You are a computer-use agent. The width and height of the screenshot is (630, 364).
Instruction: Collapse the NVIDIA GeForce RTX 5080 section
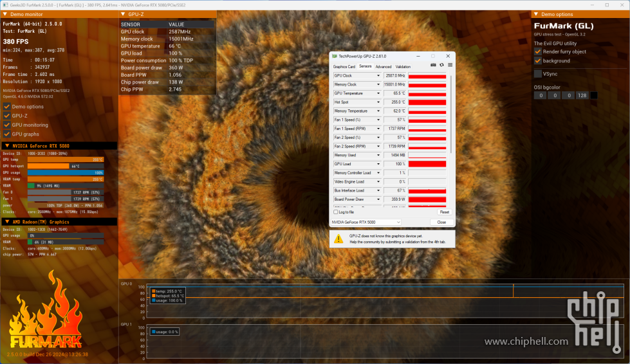[x=7, y=146]
